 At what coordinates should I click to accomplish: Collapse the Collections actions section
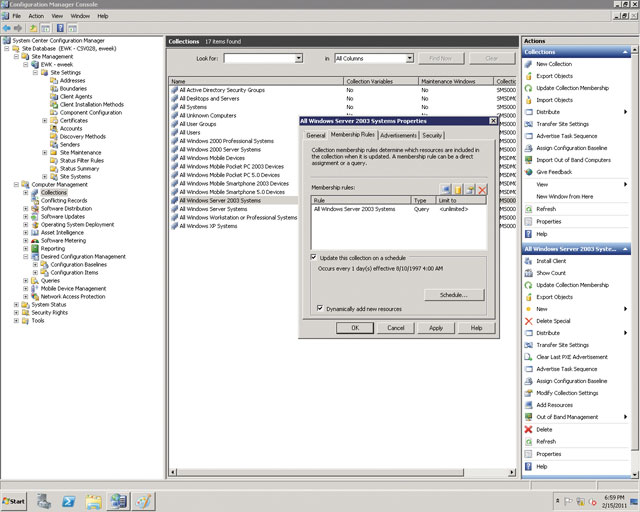click(x=625, y=52)
